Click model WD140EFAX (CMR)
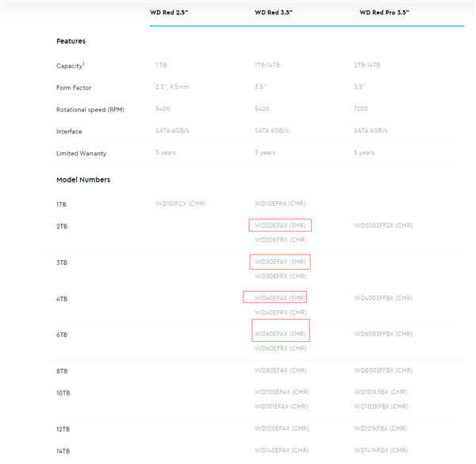The image size is (476, 464). [x=282, y=451]
